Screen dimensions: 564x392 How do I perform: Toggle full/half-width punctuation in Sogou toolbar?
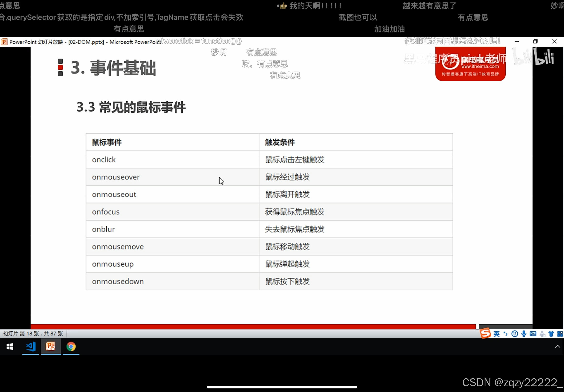[x=505, y=333]
